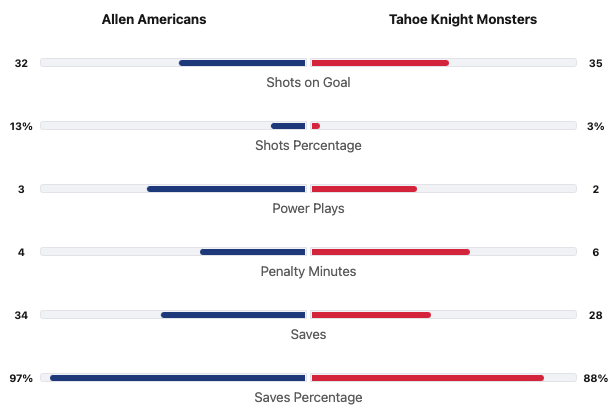616x414 pixels.
Task: Click the red Power Plays bar
Action: coord(364,189)
